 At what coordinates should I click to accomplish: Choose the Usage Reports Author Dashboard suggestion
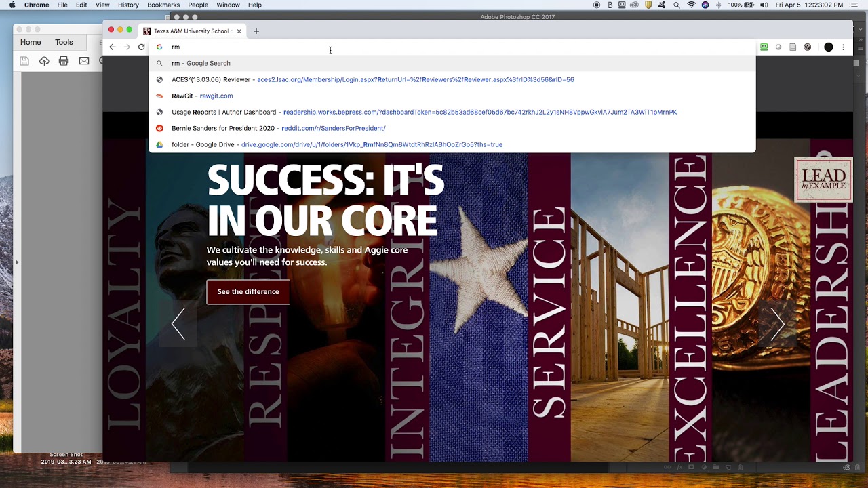452,112
